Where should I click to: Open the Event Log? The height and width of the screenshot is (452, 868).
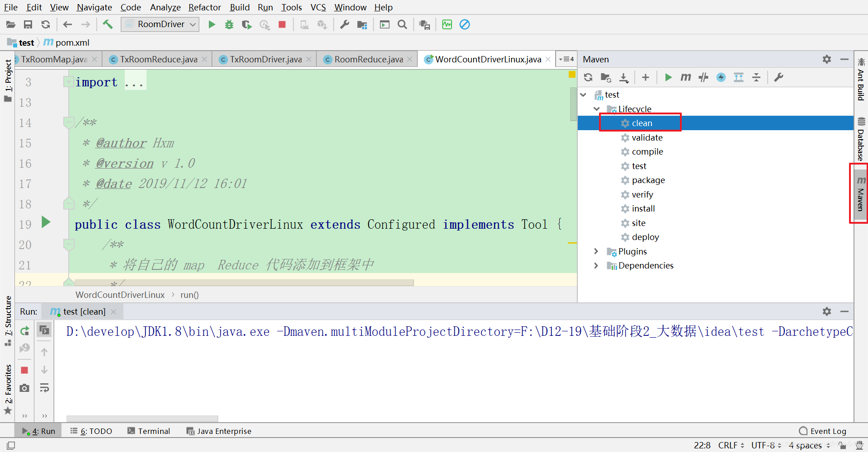click(x=823, y=431)
